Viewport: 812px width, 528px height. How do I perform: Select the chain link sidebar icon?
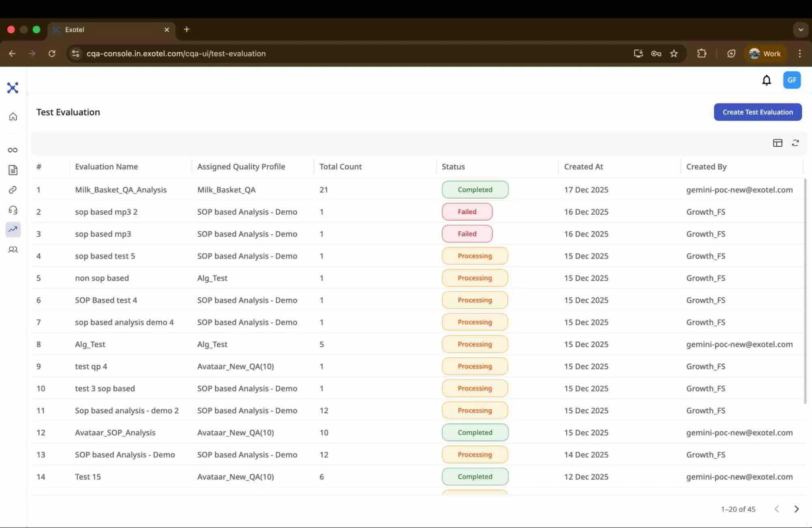tap(13, 190)
